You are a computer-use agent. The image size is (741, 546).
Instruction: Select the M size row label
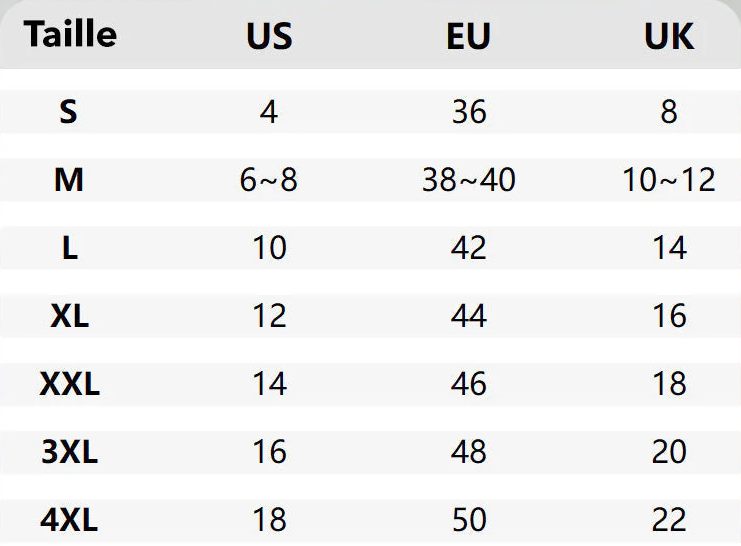point(69,180)
